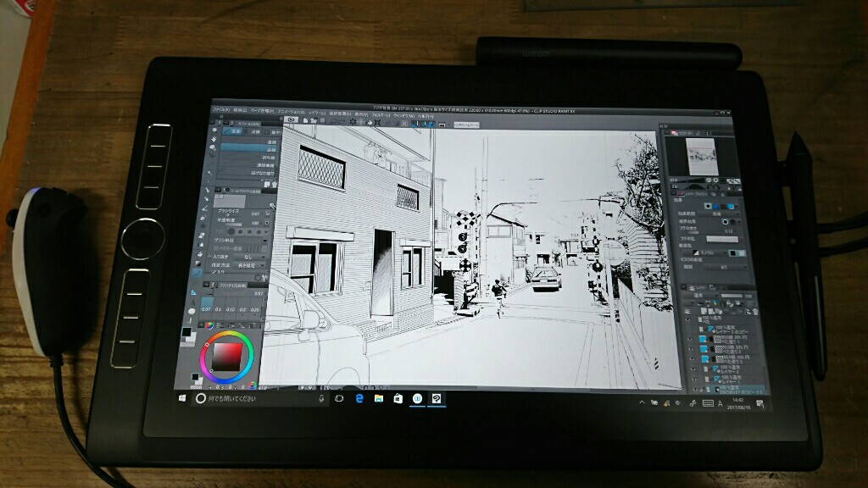The width and height of the screenshot is (868, 488).
Task: Open File Explorer from the taskbar
Action: pyautogui.click(x=379, y=398)
